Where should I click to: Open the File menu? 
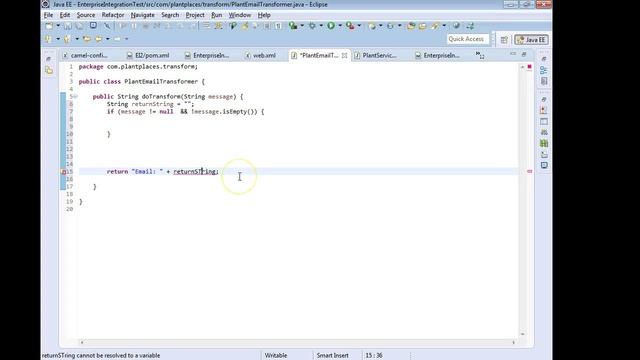[x=48, y=15]
